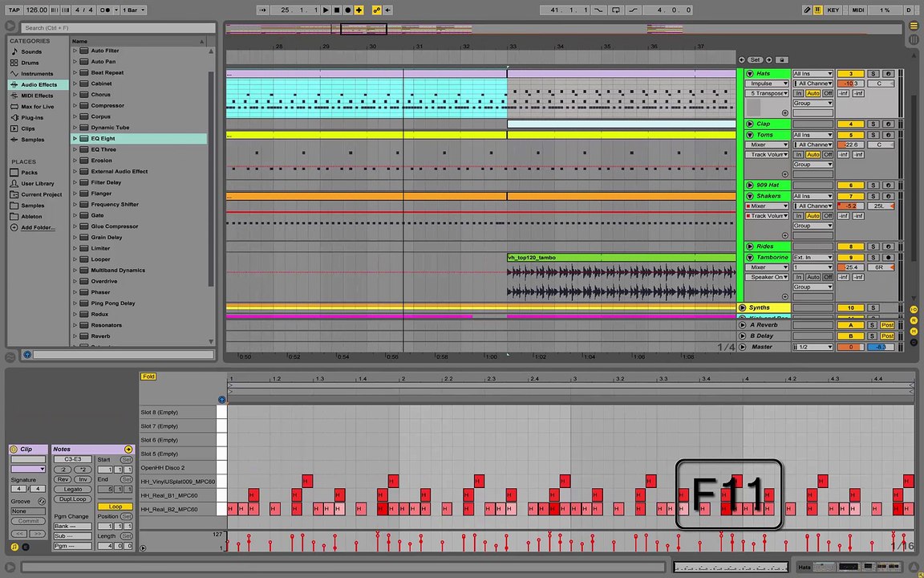Select Sounds category in browser
Viewport: 924px width, 578px height.
31,52
